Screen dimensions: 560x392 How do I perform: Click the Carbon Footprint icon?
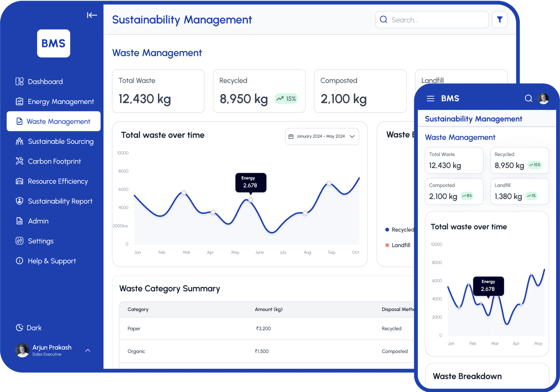pos(20,161)
